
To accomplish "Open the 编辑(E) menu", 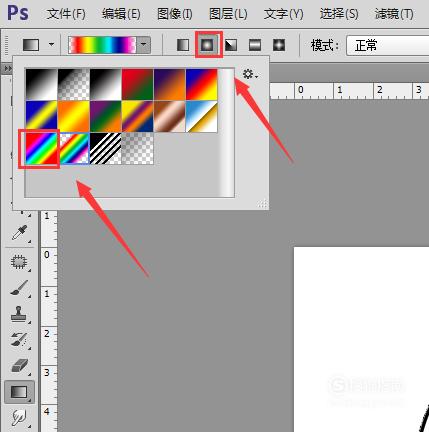I will (121, 14).
